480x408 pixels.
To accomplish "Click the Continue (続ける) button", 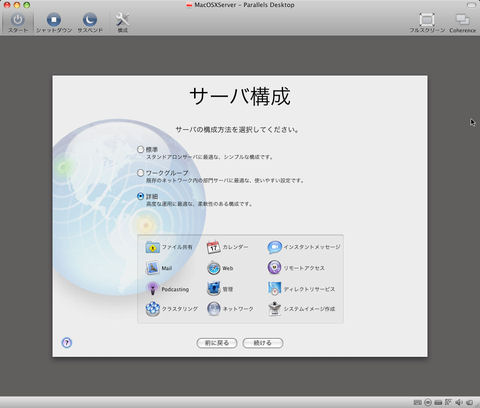I will (x=263, y=343).
